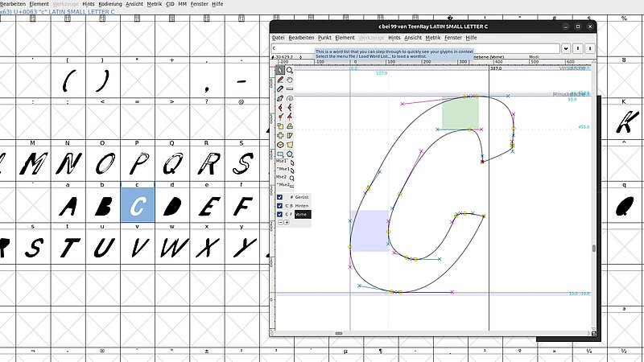Select the rectangle shape tool
The height and width of the screenshot is (362, 644).
pos(280,154)
